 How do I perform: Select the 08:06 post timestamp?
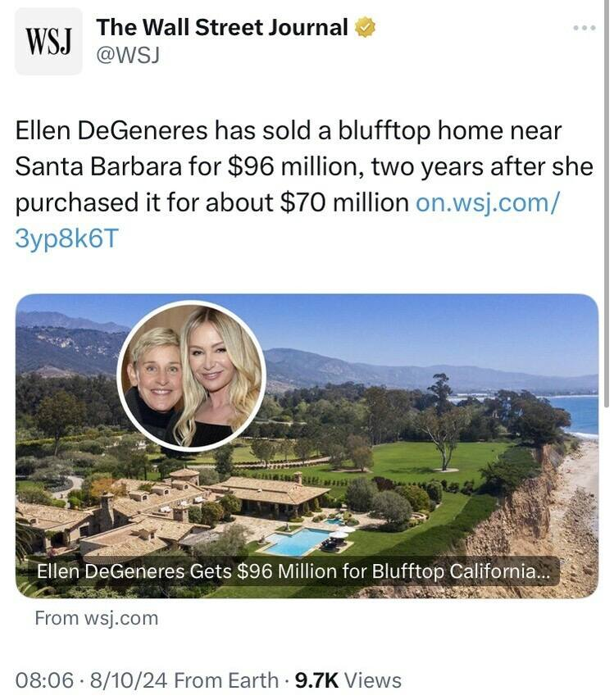[x=39, y=680]
